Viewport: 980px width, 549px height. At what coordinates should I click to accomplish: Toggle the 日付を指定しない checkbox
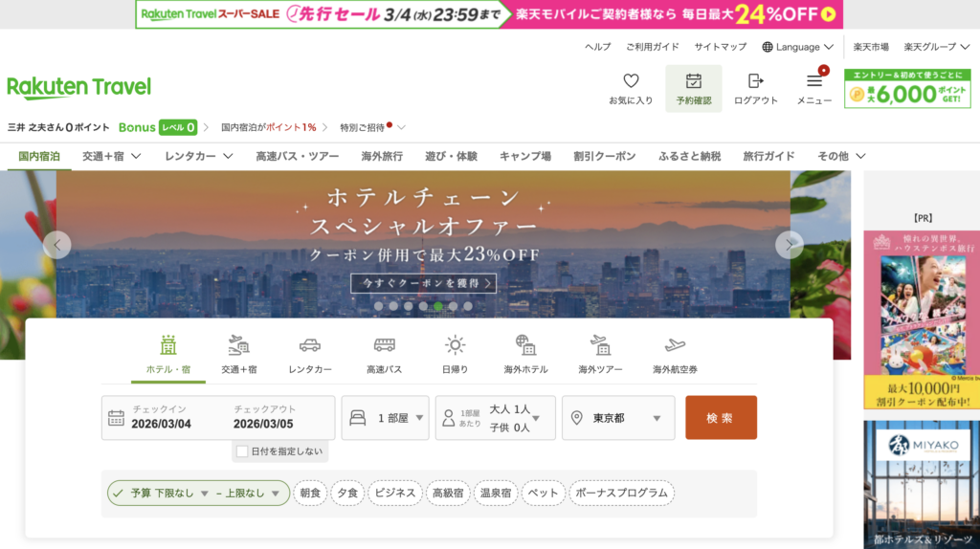coord(243,451)
